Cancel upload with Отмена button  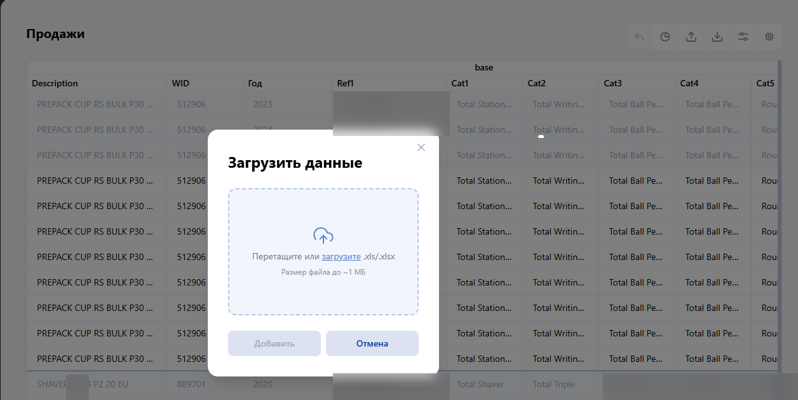372,344
